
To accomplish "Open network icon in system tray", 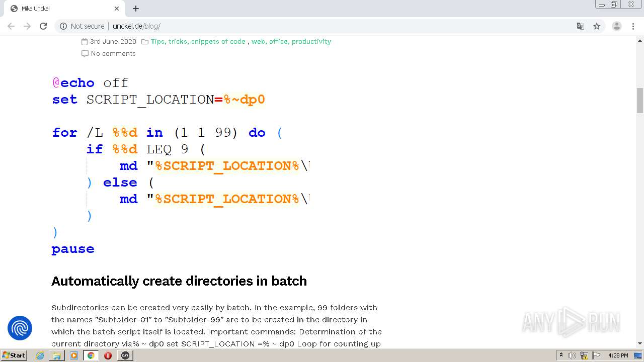I will coord(584,355).
